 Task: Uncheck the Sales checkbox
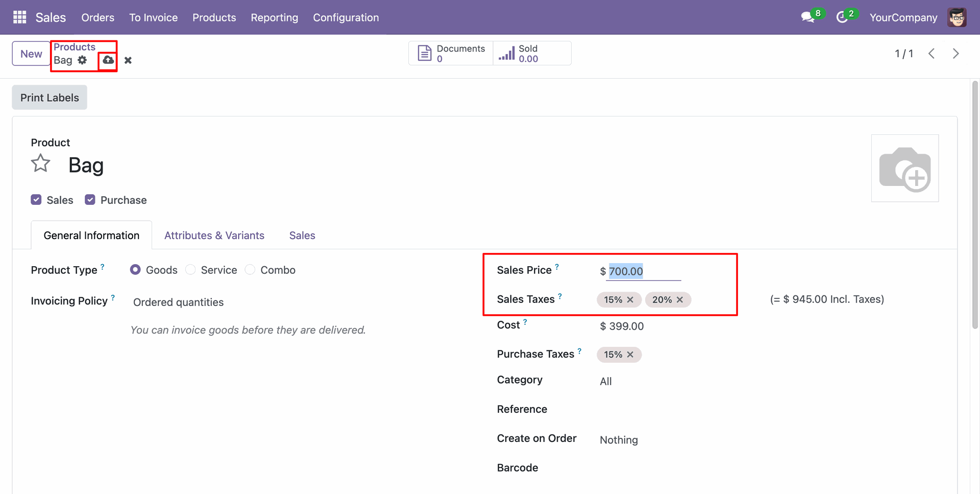(36, 200)
